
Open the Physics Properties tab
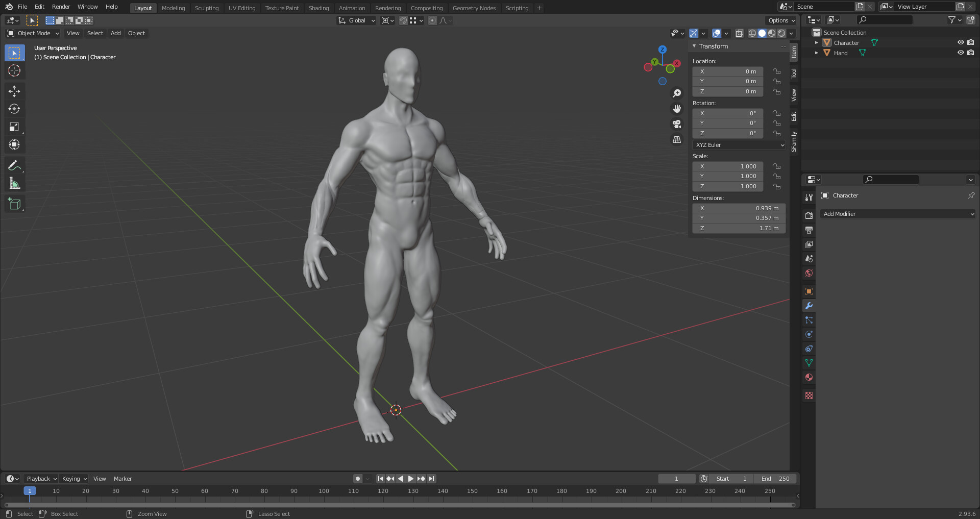click(x=809, y=334)
